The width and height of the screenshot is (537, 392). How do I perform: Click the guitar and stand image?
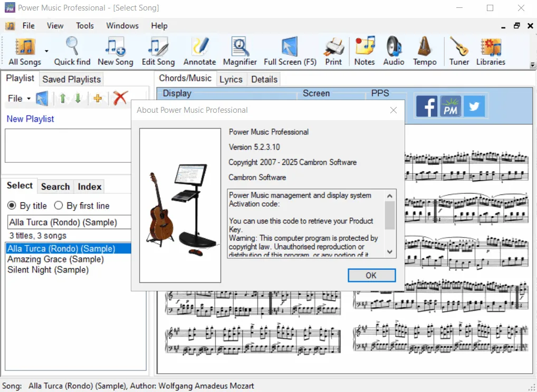pos(180,205)
